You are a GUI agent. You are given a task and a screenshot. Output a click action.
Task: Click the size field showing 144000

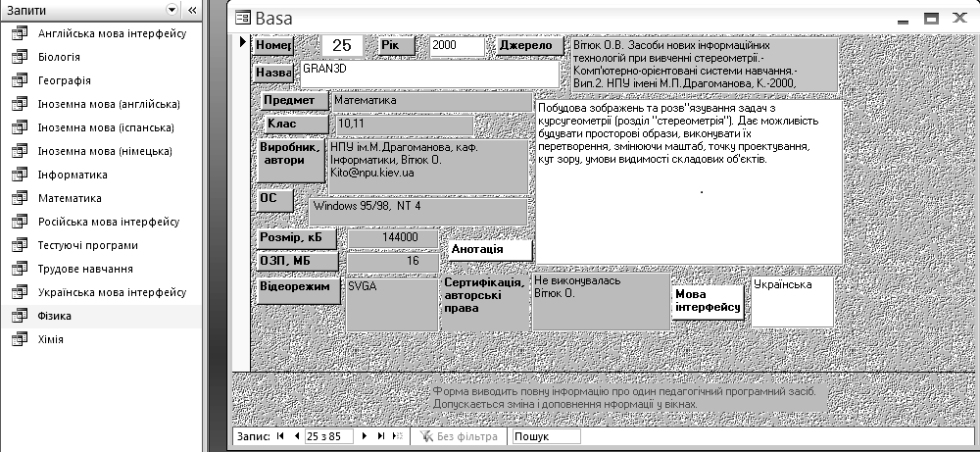[393, 238]
